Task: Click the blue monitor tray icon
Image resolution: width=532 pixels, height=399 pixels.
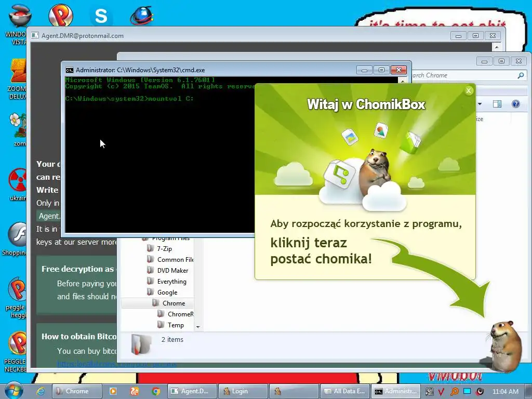Action: click(467, 391)
